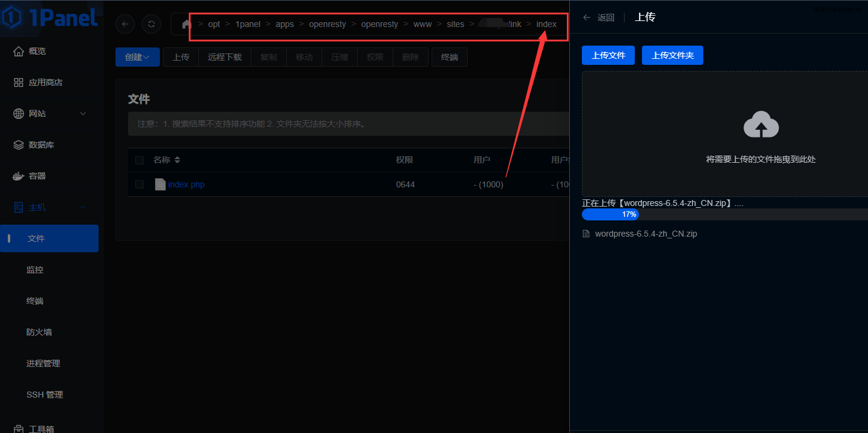Check the index.php row checkbox
This screenshot has width=868, height=433.
coord(139,184)
